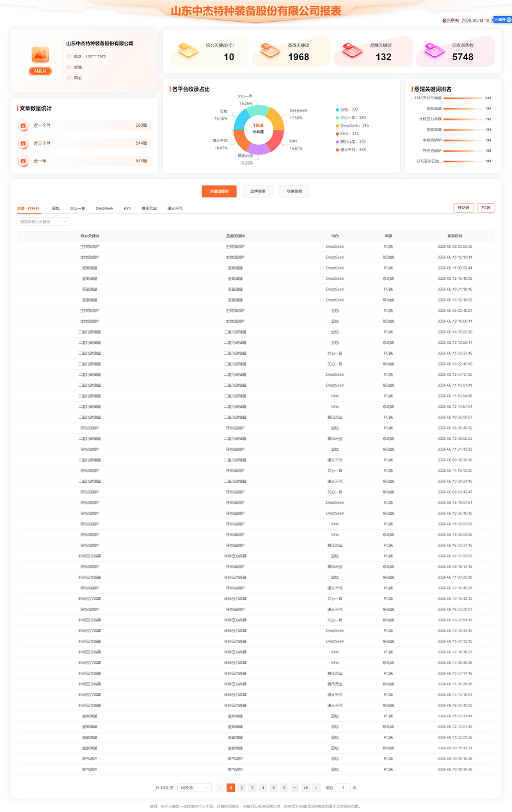Switch to the 通义千问 platform filter tab
The image size is (512, 812).
coord(175,208)
